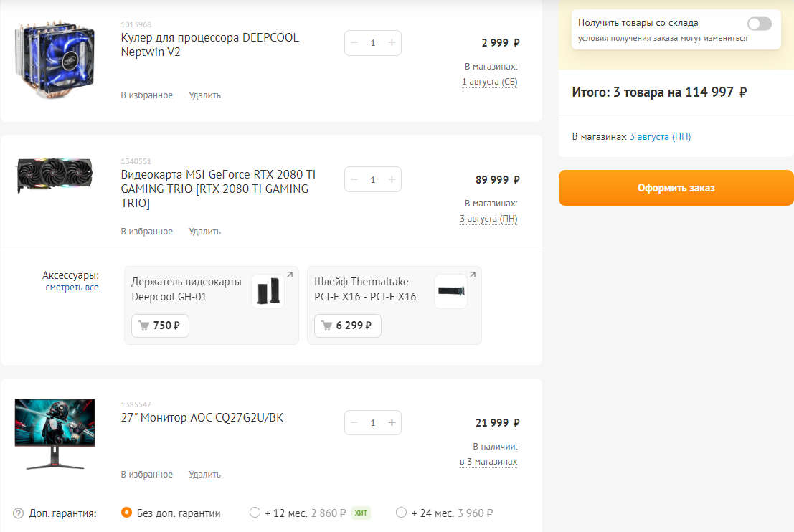This screenshot has height=532, width=794.
Task: Add Deepcool GH-01 holder to cart
Action: tap(160, 326)
